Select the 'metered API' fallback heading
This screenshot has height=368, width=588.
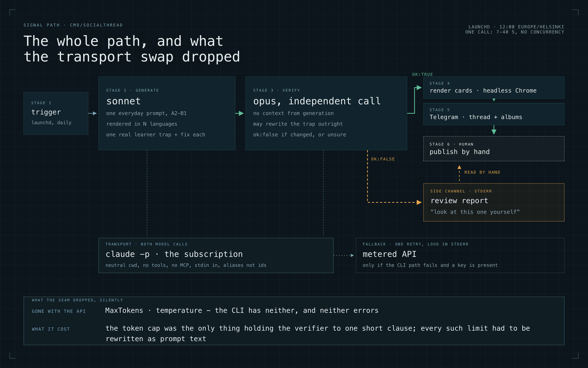click(x=389, y=254)
